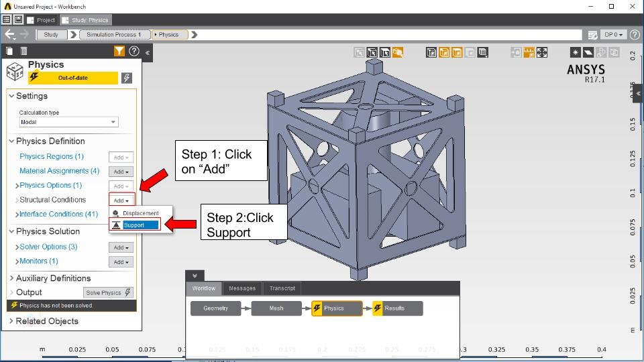644x362 pixels.
Task: Choose Displacement from the Add menu
Action: coord(140,213)
